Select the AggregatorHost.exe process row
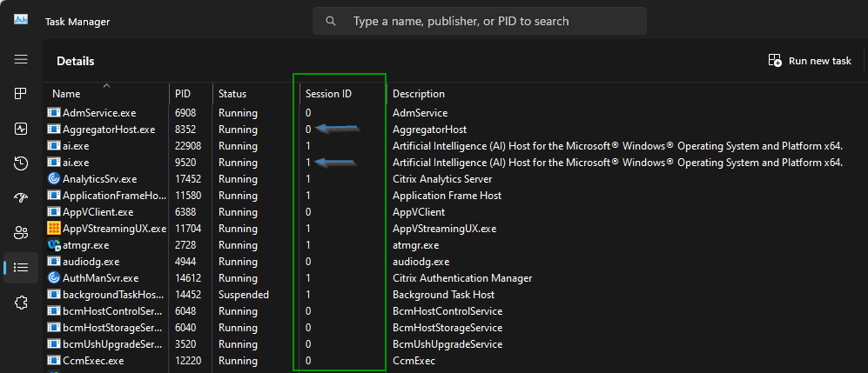Screen dimensions: 868x373 tap(109, 130)
